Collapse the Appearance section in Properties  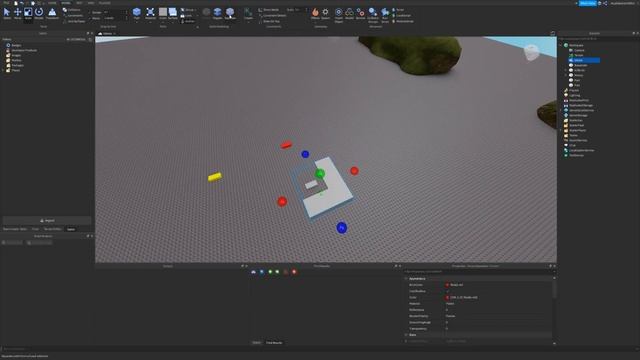406,279
